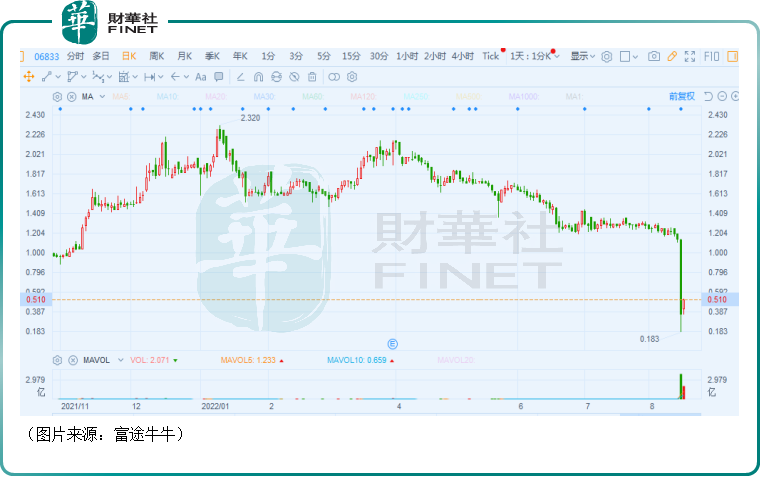760x496 pixels.
Task: Click the trash delete drawings icon
Action: [x=312, y=76]
